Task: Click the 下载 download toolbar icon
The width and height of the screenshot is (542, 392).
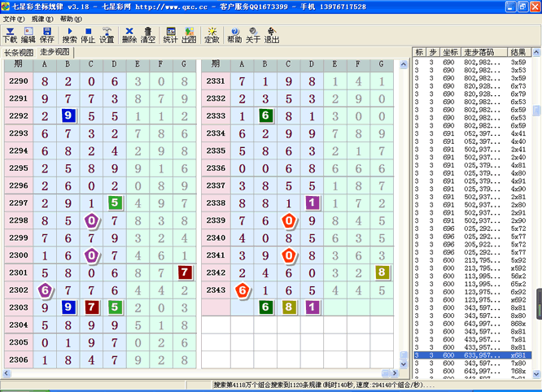Action: click(x=11, y=36)
